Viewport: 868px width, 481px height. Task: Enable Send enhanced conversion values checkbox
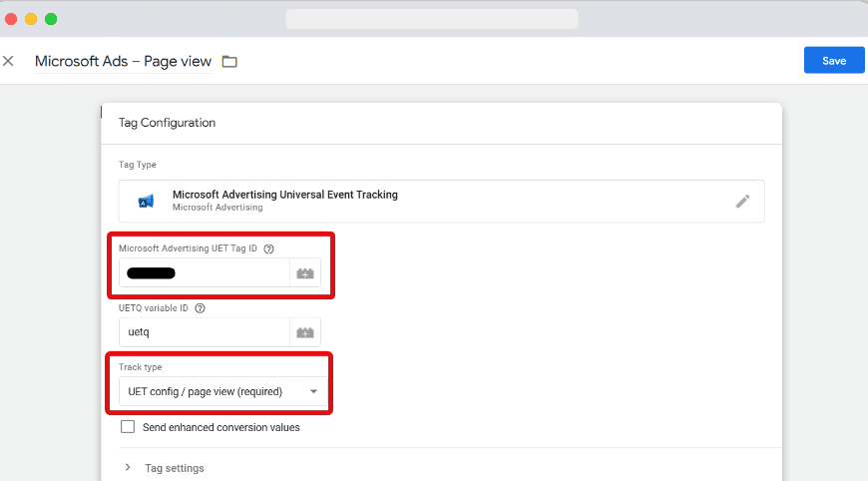(128, 427)
